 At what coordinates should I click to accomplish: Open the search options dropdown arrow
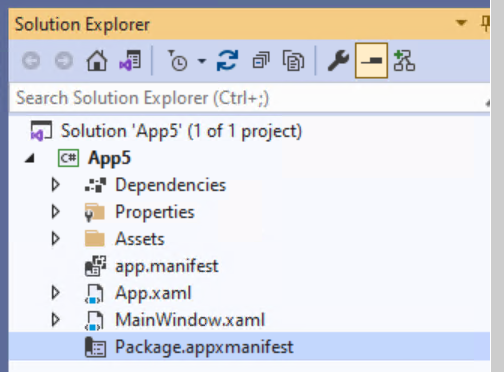point(487,103)
